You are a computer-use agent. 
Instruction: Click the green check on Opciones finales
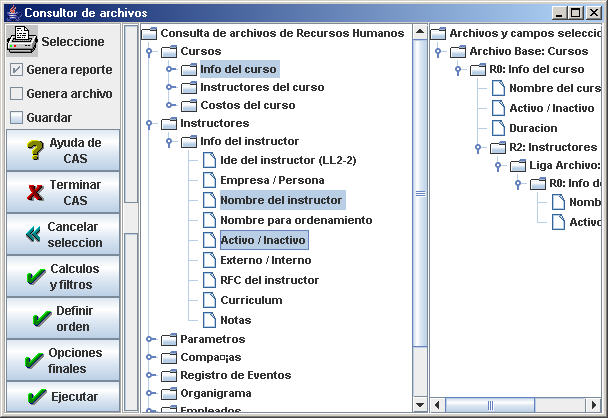coord(35,361)
